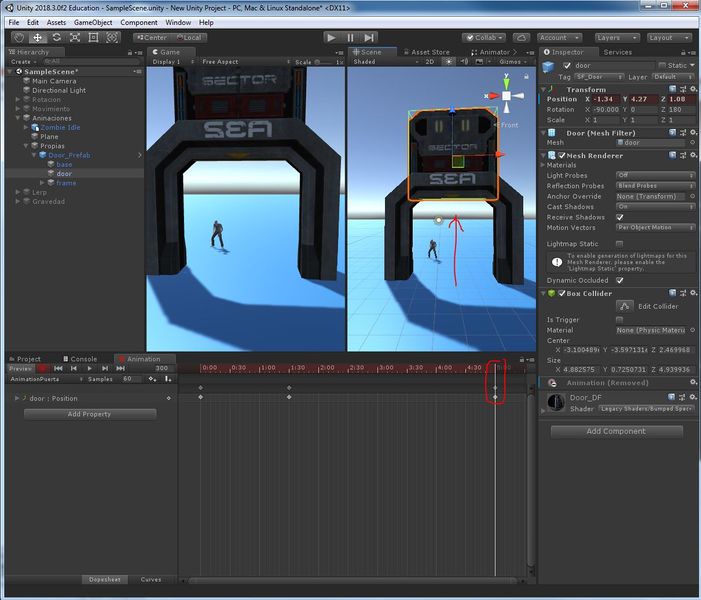Select Zombie Idle in hierarchy
Image resolution: width=701 pixels, height=600 pixels.
[x=60, y=127]
